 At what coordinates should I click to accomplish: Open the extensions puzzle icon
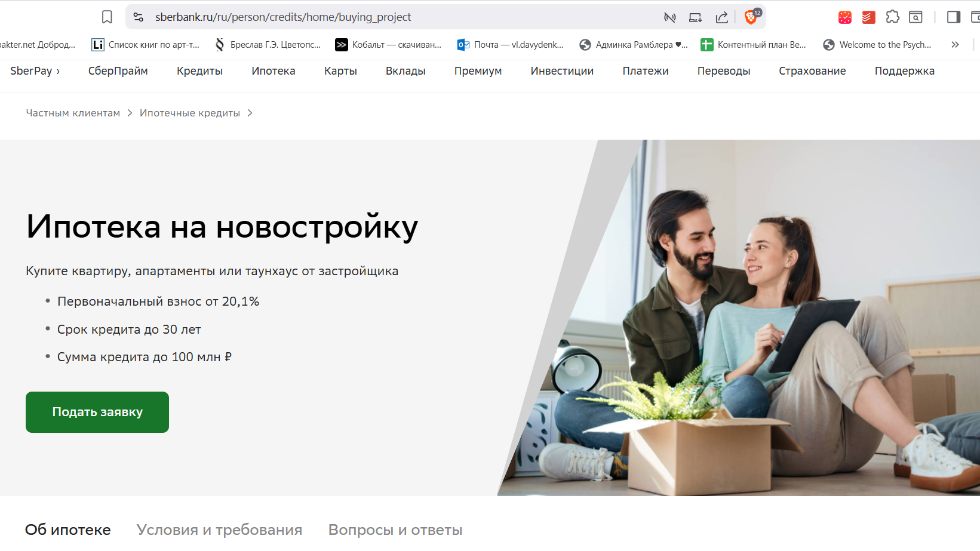click(x=892, y=17)
